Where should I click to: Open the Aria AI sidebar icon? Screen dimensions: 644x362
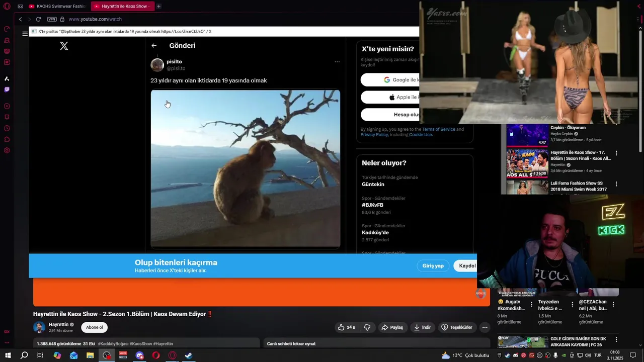[x=7, y=78]
